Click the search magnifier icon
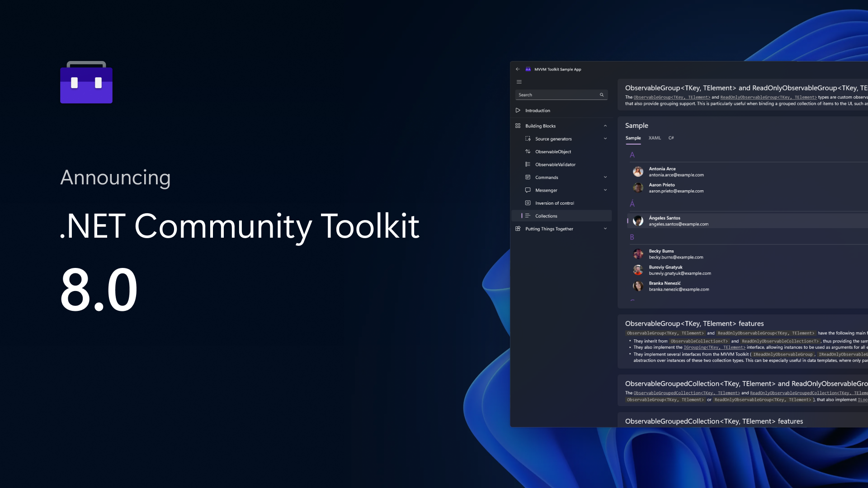868x488 pixels. tap(602, 95)
